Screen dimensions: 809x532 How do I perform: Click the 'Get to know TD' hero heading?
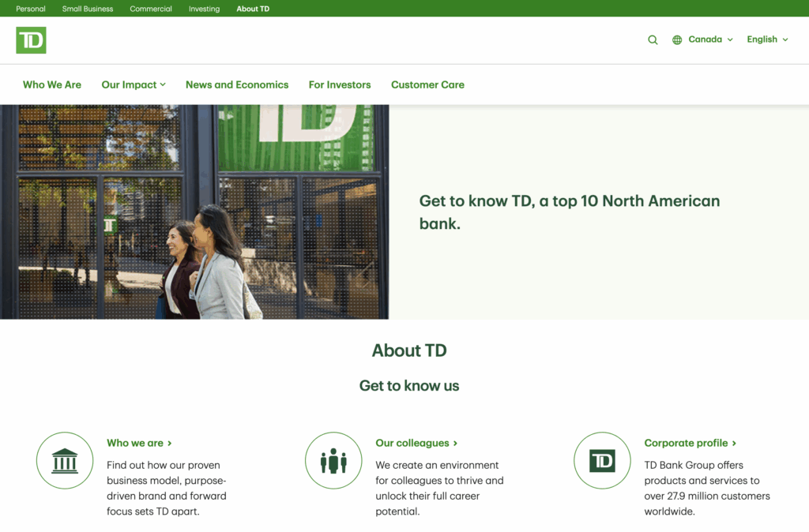[x=569, y=212]
